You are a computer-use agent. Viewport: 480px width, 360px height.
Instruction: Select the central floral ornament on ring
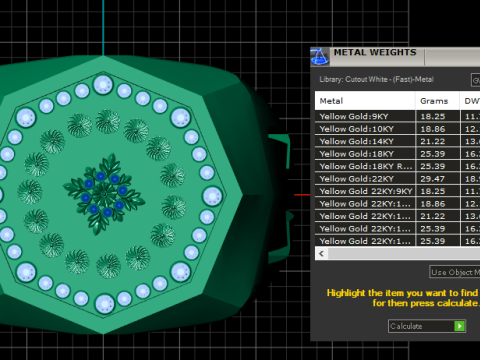coord(104,194)
